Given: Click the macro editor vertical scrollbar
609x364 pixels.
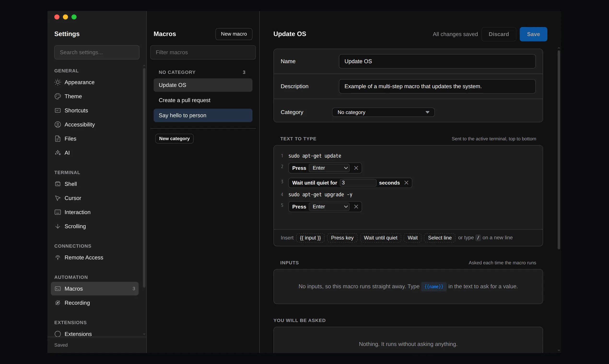Looking at the screenshot, I should pyautogui.click(x=559, y=150).
